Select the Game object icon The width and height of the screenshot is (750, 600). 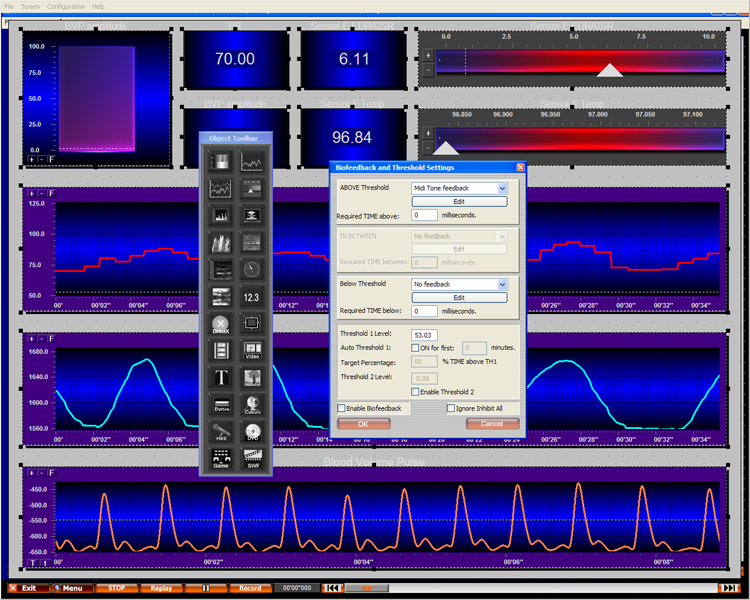coord(220,459)
